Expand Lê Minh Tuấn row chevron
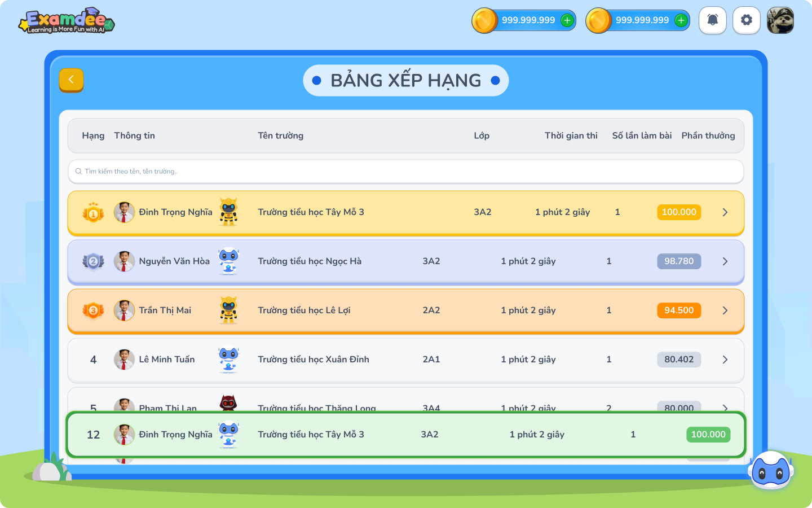Screen dimensions: 812x508 click(x=725, y=360)
